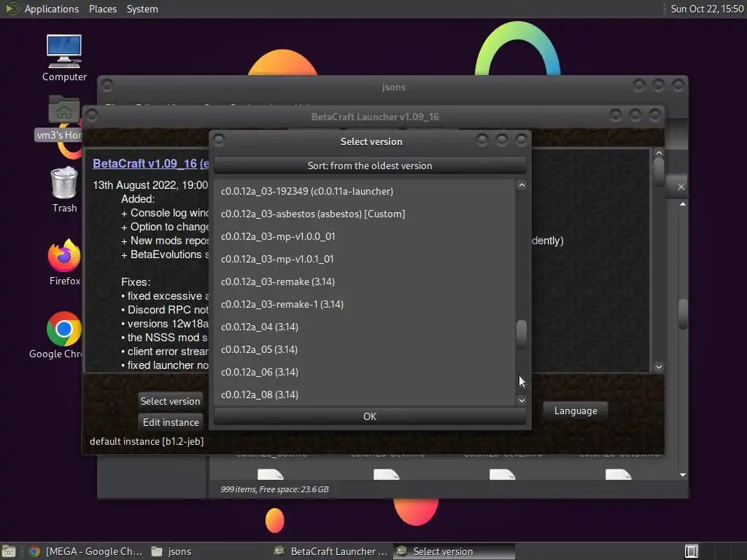The height and width of the screenshot is (560, 747).
Task: Open the Language button in launcher
Action: pyautogui.click(x=576, y=411)
